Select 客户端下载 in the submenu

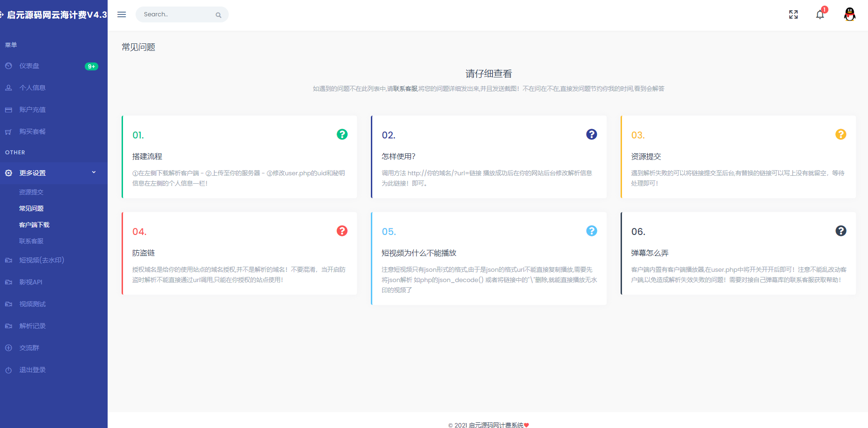pos(34,225)
